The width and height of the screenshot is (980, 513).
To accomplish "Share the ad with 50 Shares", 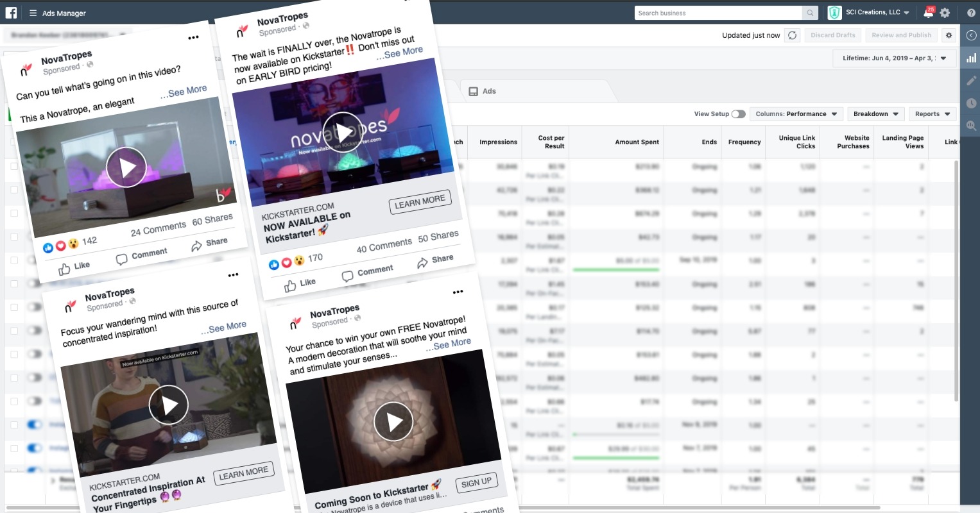I will pos(435,261).
